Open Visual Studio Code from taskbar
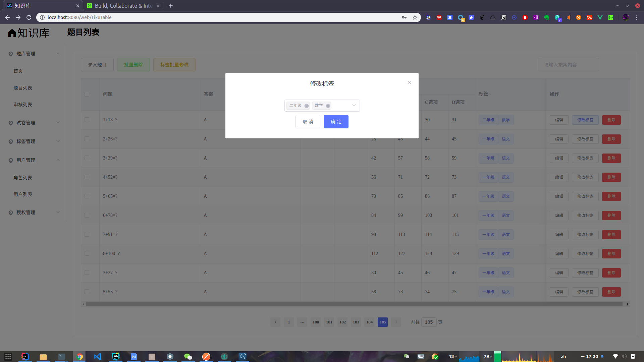 [x=97, y=357]
